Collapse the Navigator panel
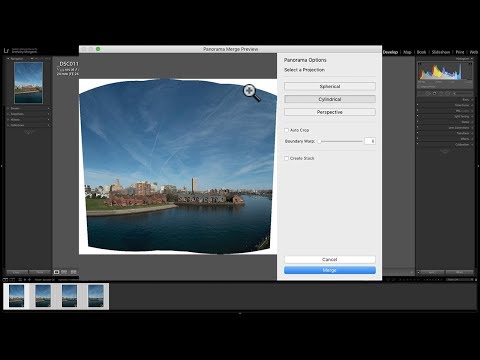This screenshot has width=480, height=360. [x=8, y=59]
